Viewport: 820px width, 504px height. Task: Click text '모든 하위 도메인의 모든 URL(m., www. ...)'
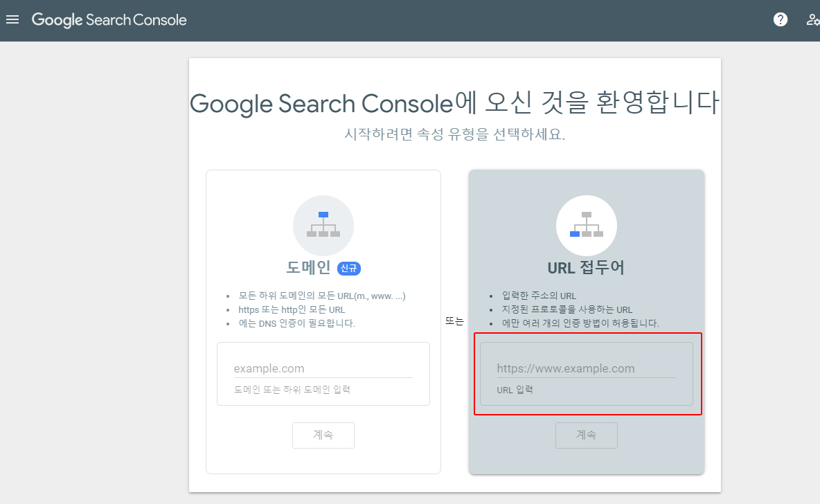321,296
